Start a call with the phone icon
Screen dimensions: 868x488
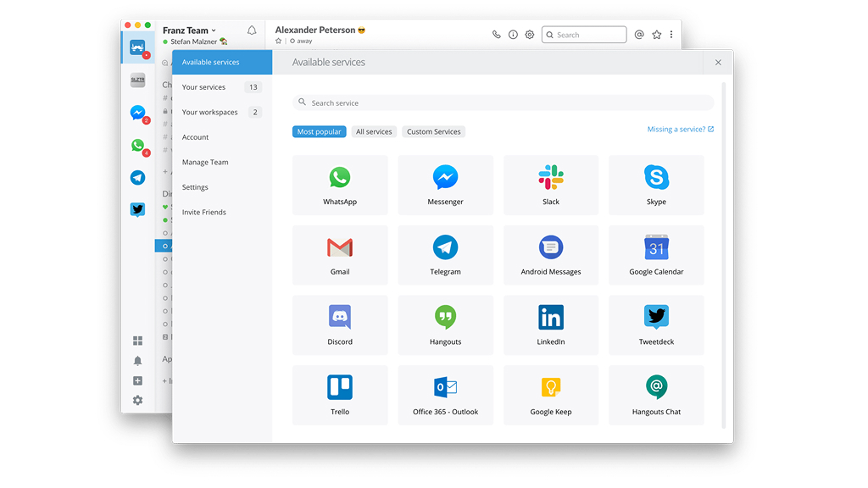[497, 35]
